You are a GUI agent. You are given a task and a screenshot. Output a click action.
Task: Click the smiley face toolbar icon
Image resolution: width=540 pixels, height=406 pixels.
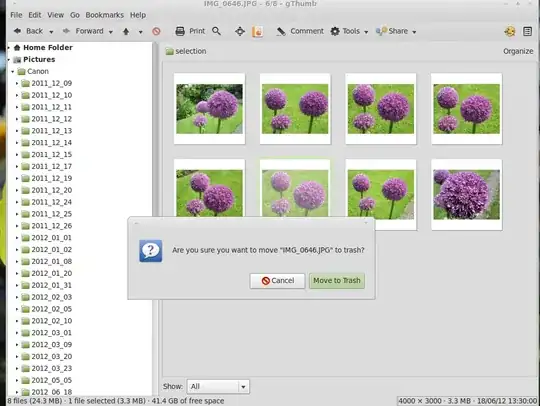pyautogui.click(x=510, y=31)
